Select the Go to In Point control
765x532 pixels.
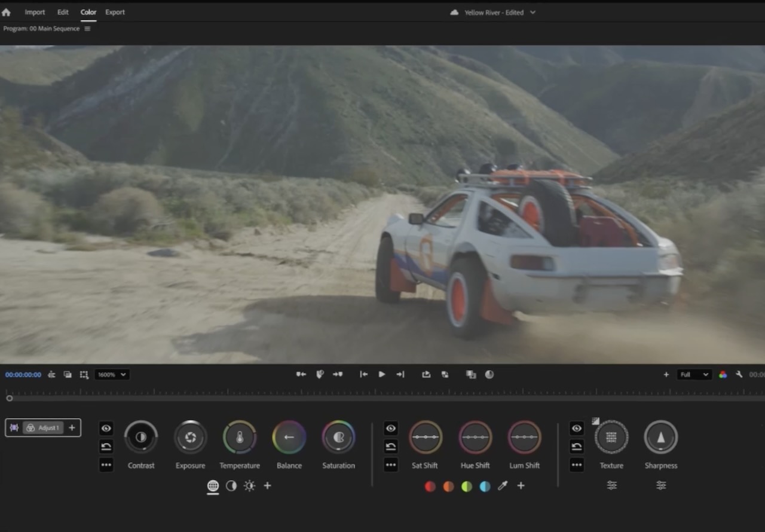363,374
